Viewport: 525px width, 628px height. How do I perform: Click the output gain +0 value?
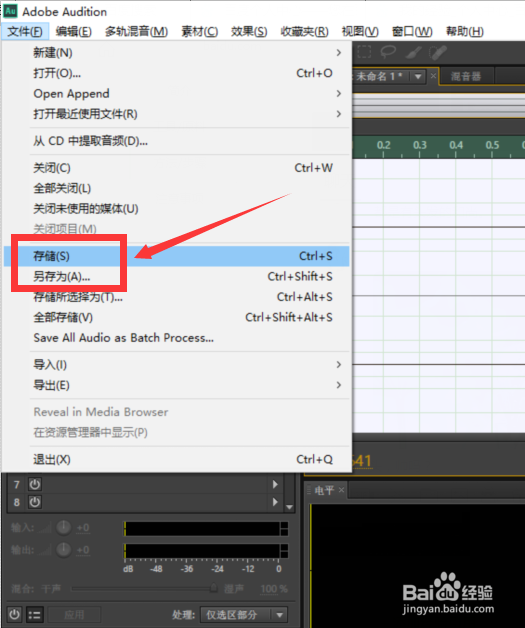(83, 550)
